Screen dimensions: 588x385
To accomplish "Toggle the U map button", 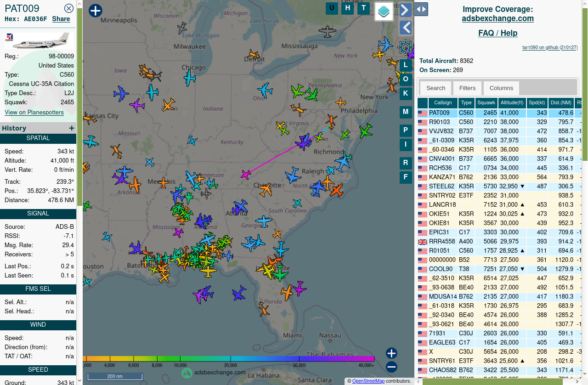I will 332,8.
